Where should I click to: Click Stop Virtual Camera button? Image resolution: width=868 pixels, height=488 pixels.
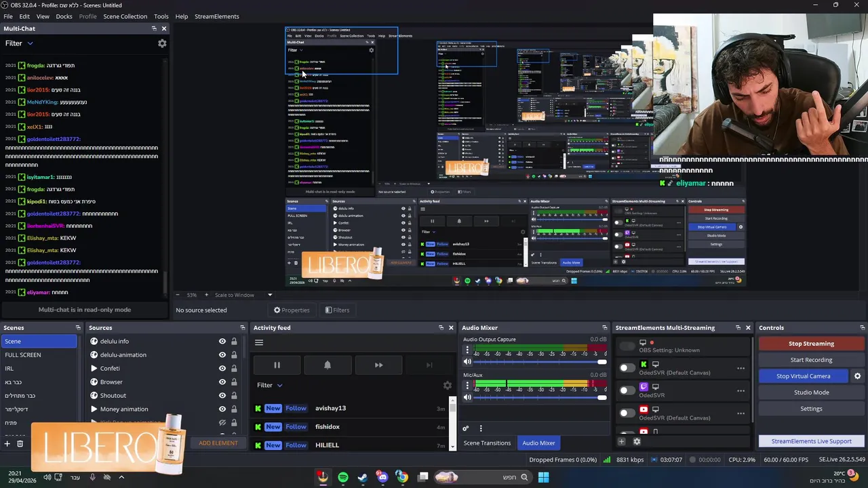803,376
